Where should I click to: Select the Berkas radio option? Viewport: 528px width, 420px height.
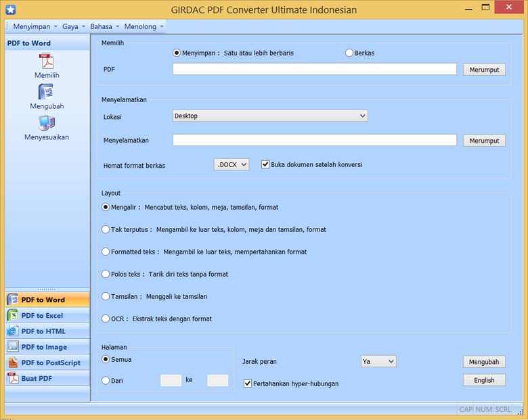349,53
